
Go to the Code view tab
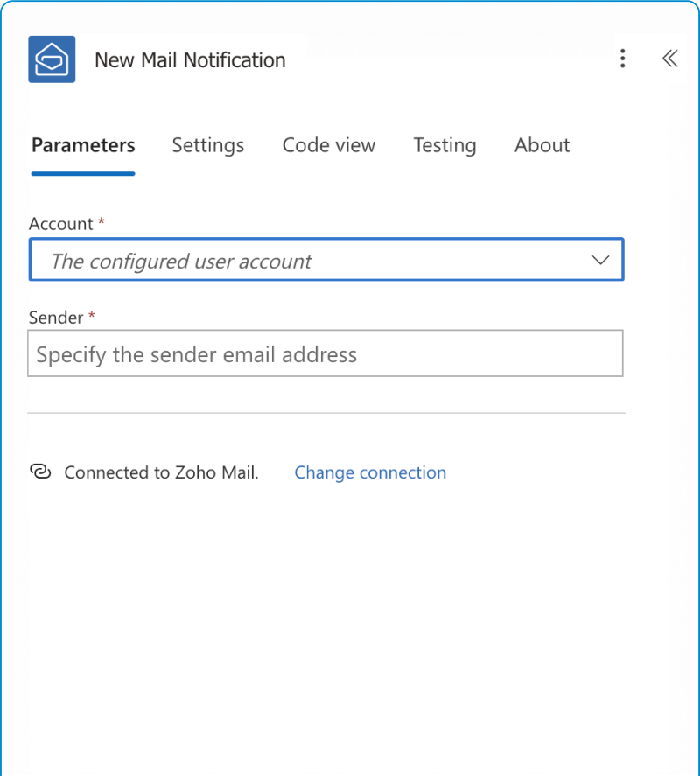tap(329, 145)
